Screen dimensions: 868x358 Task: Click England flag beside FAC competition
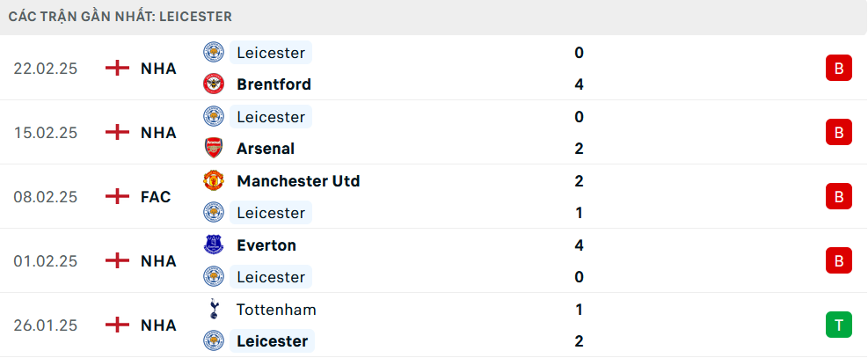click(117, 197)
